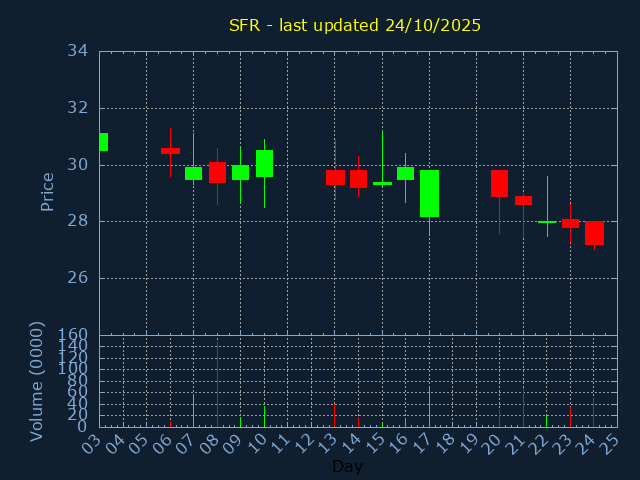640x480 pixels.
Task: Select the small red candlestick on day 06
Action: pyautogui.click(x=170, y=151)
